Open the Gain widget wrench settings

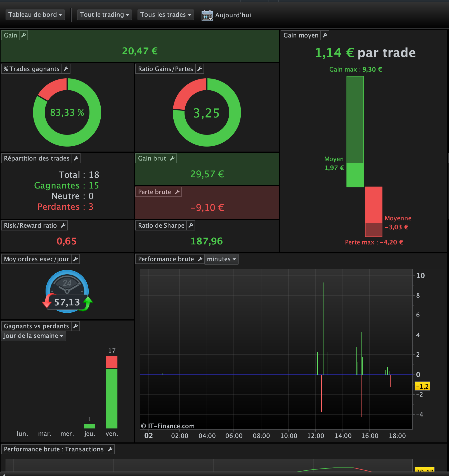(x=23, y=35)
